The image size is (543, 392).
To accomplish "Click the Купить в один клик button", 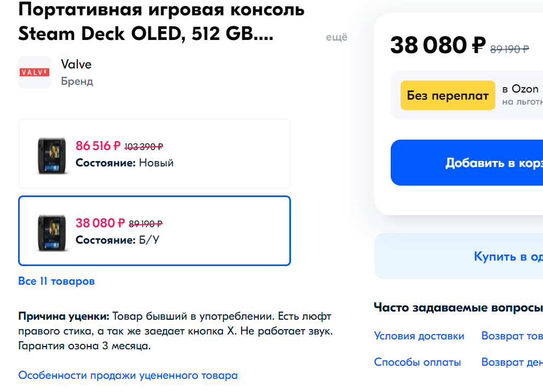I will click(x=459, y=256).
